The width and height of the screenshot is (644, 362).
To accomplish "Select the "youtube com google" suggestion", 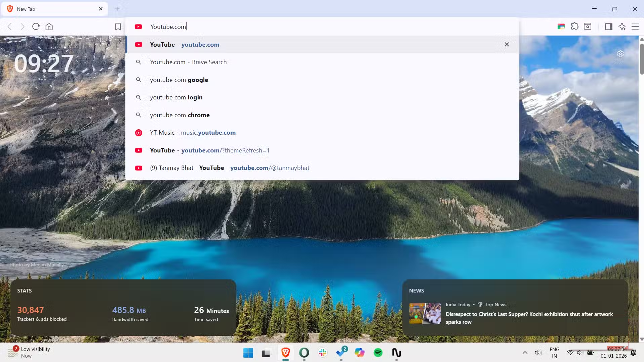I will click(322, 80).
